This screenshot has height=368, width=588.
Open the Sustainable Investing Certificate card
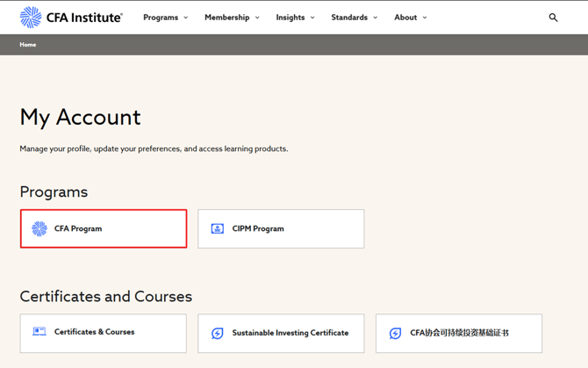click(x=290, y=333)
